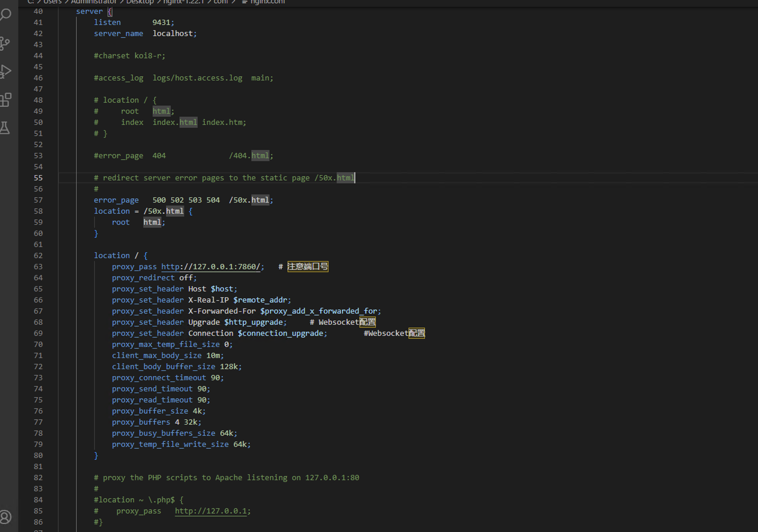
Task: Place cursor on client_max_body_size 10m value
Action: click(x=213, y=356)
